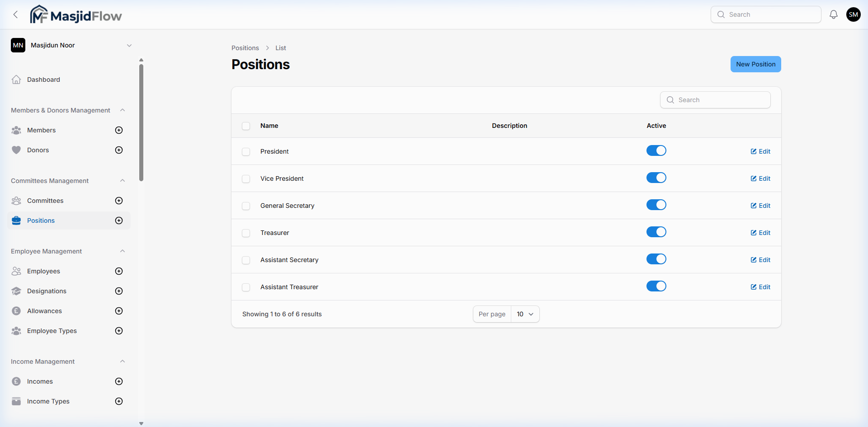Select the Designations icon
Viewport: 868px width, 427px height.
pyautogui.click(x=16, y=291)
